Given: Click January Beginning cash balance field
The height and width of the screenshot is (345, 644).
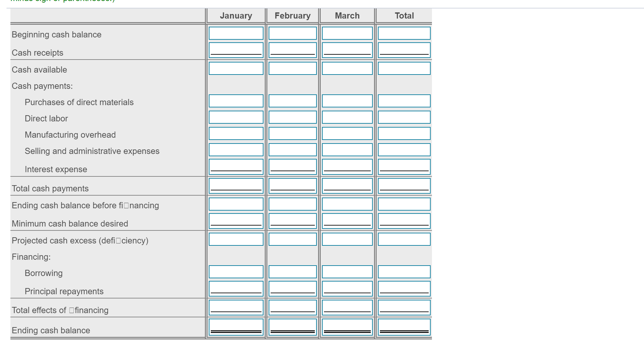Looking at the screenshot, I should point(236,33).
